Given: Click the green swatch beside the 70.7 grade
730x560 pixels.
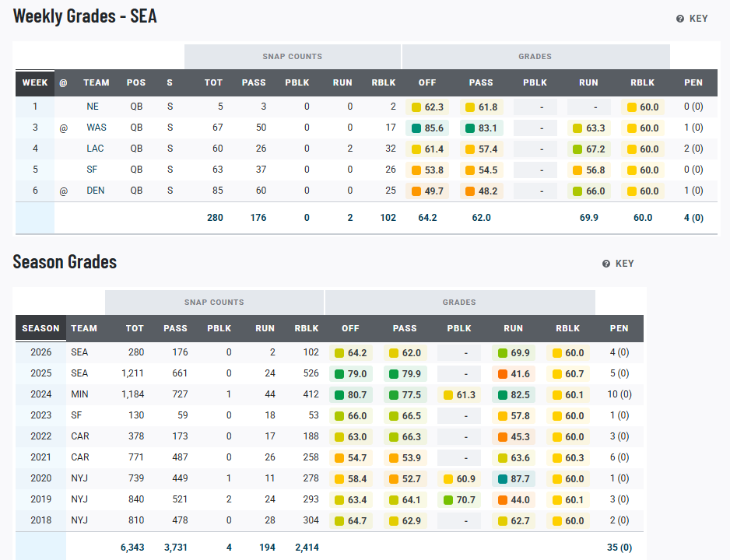Looking at the screenshot, I should 448,500.
